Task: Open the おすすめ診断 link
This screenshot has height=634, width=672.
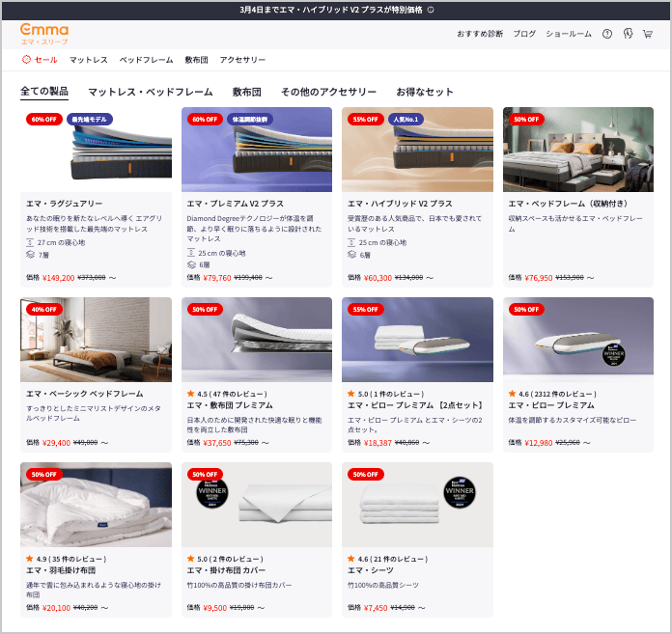Action: click(480, 34)
